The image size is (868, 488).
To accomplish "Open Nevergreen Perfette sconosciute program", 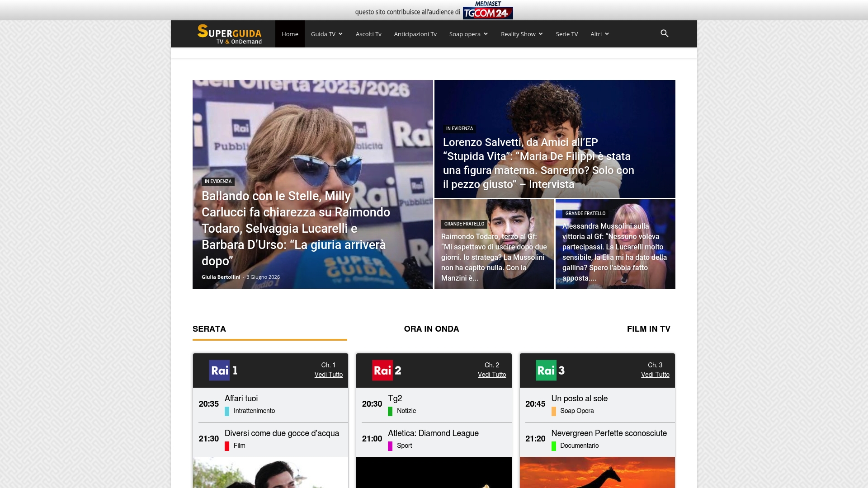I will click(609, 433).
